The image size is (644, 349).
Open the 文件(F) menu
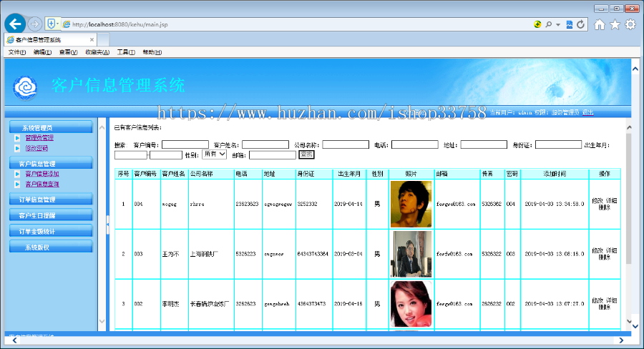click(17, 52)
